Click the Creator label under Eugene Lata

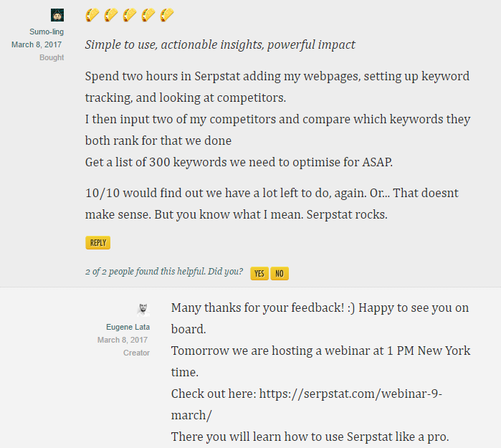[x=136, y=353]
